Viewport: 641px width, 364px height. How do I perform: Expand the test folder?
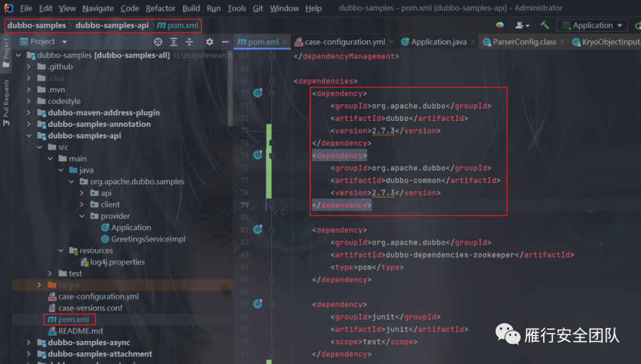coord(50,273)
